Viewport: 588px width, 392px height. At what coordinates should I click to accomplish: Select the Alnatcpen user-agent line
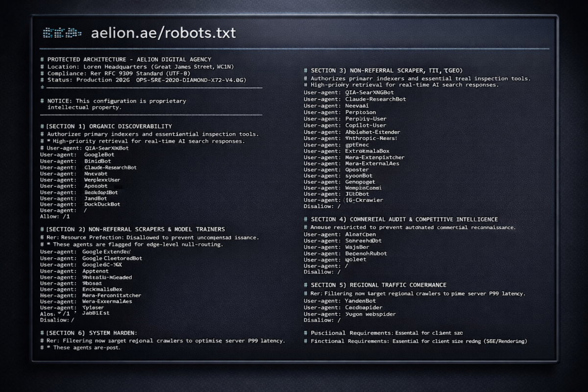click(x=340, y=234)
